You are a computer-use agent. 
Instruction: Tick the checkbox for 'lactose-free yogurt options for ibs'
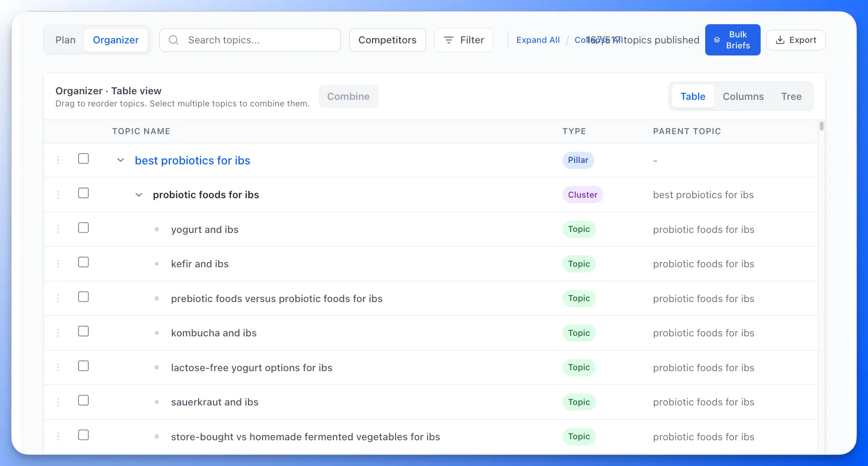83,366
